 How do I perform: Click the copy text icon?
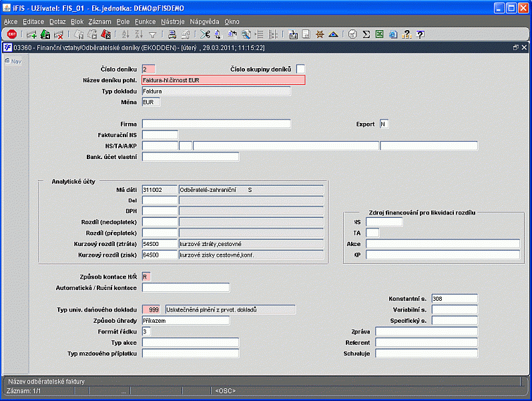point(218,34)
